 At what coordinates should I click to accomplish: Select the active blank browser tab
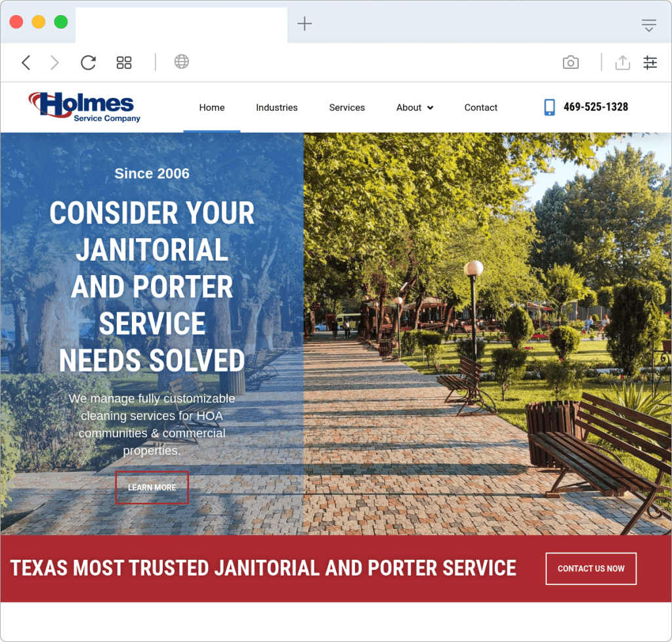pos(181,25)
